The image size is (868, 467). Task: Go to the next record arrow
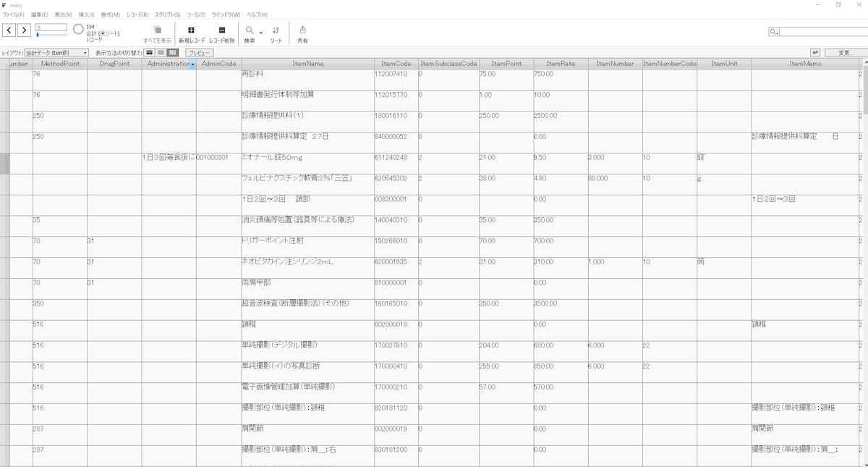coord(24,30)
